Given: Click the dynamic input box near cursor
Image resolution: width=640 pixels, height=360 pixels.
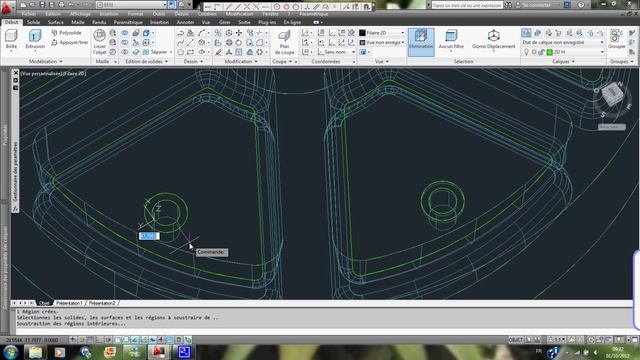Looking at the screenshot, I should [x=149, y=236].
